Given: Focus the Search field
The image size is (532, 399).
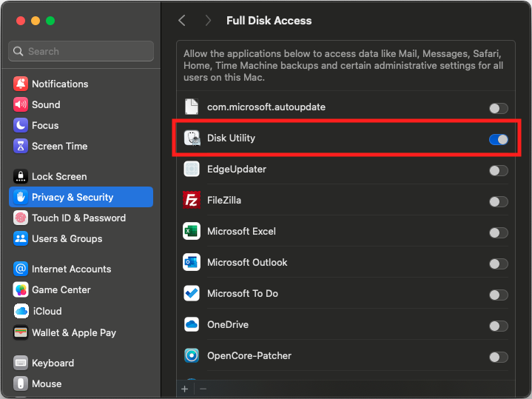Looking at the screenshot, I should coord(81,51).
